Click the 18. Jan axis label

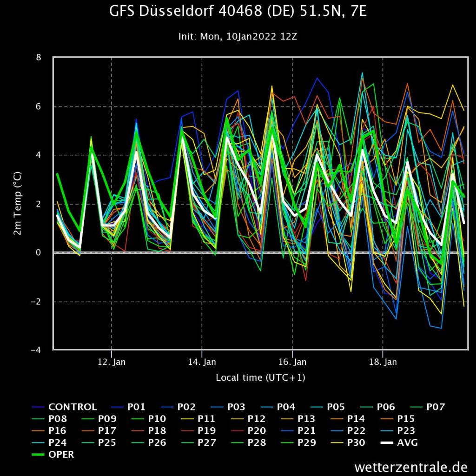coord(383,362)
